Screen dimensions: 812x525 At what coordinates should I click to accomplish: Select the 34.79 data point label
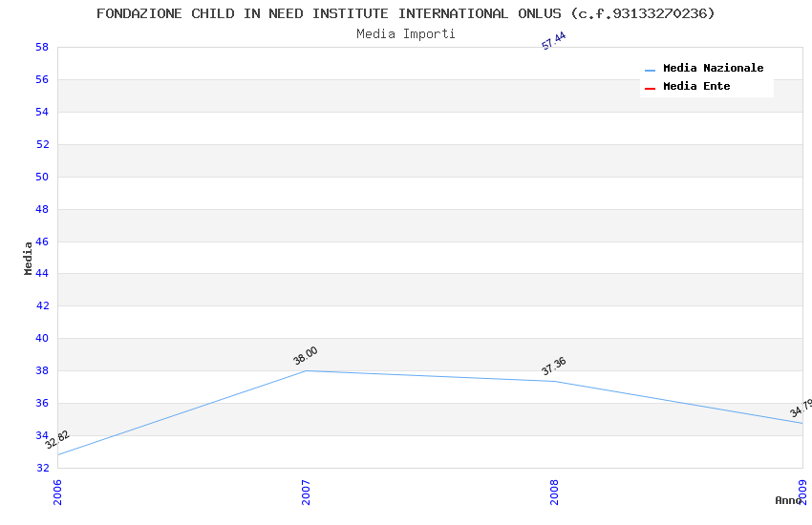click(x=801, y=409)
